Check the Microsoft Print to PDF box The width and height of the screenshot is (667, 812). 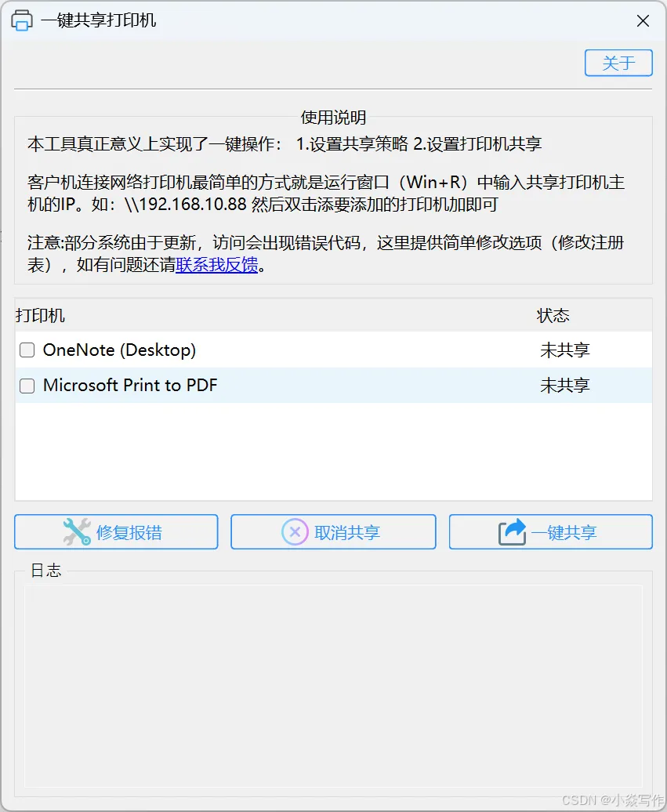pos(27,386)
